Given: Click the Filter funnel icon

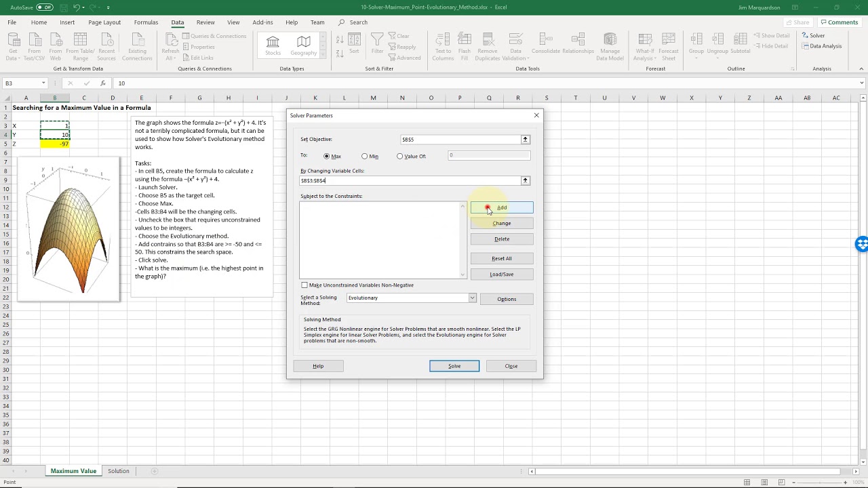Looking at the screenshot, I should coord(377,43).
